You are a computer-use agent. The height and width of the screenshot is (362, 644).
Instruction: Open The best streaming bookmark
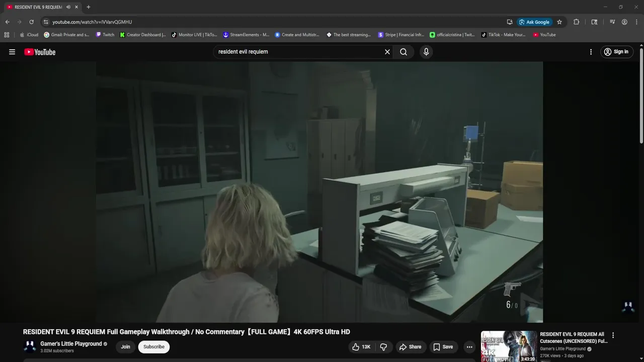click(349, 35)
